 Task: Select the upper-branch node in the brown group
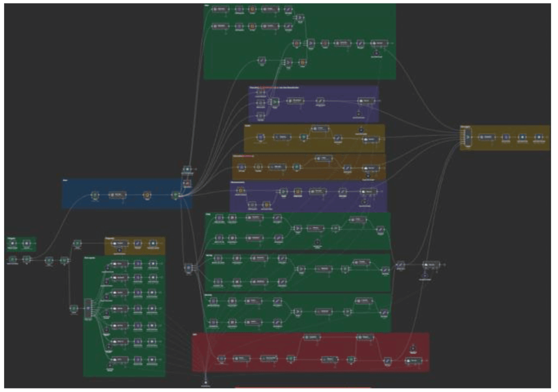tap(323, 158)
